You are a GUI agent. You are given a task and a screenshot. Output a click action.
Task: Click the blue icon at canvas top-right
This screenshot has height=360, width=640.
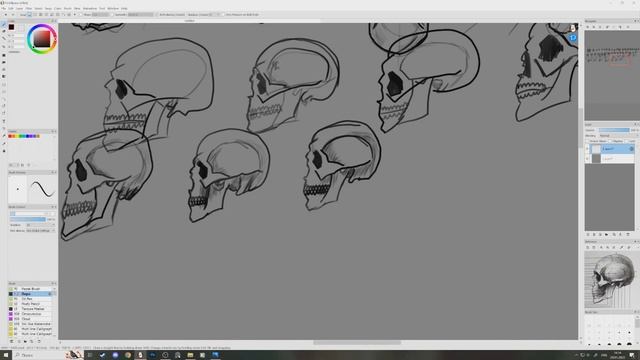[573, 38]
